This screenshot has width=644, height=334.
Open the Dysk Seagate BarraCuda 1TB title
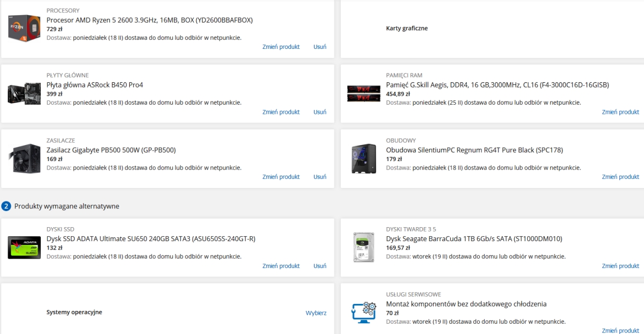[474, 239]
